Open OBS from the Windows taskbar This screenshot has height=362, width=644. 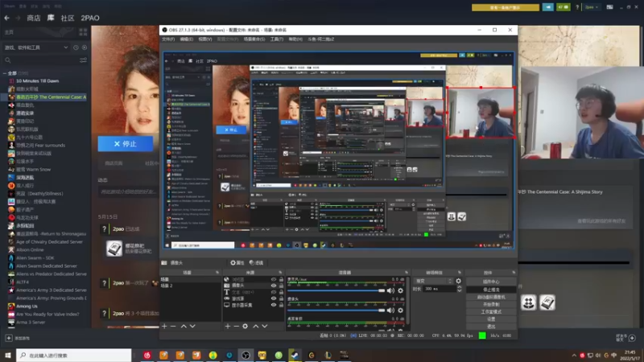[246, 355]
